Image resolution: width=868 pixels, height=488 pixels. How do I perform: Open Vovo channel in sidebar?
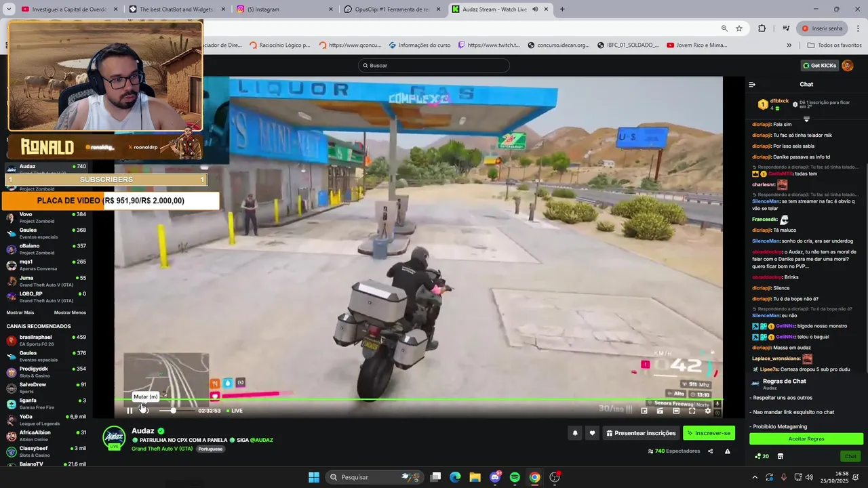coord(46,218)
